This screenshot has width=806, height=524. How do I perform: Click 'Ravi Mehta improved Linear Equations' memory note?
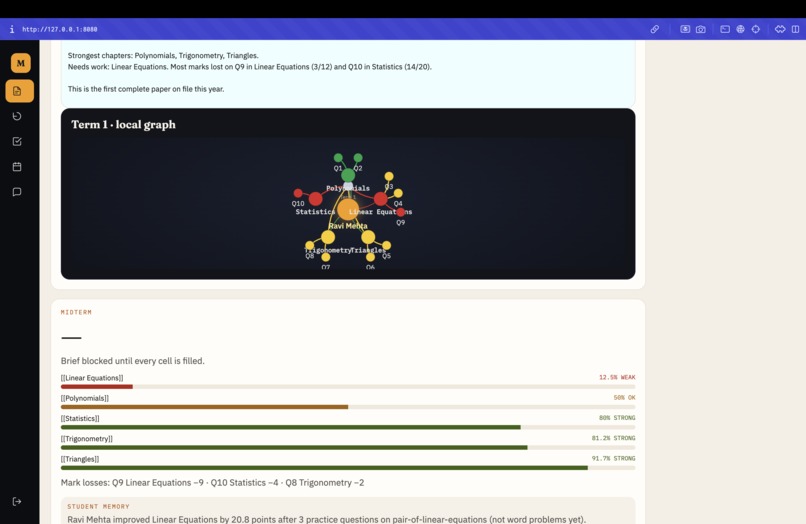[326, 519]
